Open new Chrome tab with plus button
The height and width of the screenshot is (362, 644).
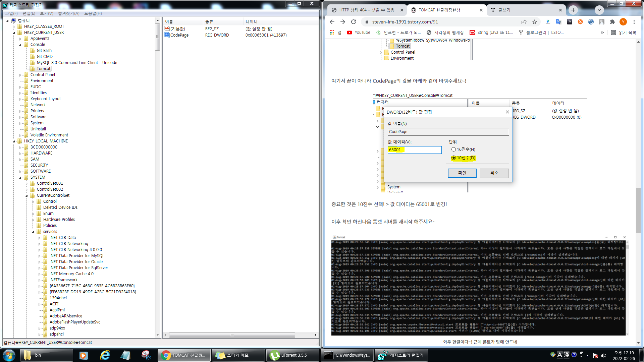[x=573, y=10]
